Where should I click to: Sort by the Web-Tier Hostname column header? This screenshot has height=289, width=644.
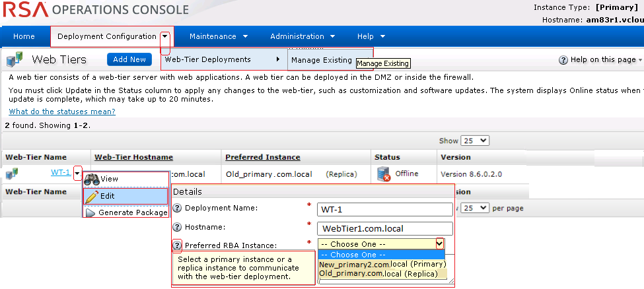[133, 157]
